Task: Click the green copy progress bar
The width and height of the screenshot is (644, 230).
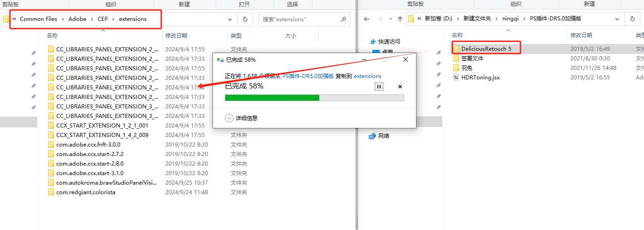Action: tap(314, 98)
